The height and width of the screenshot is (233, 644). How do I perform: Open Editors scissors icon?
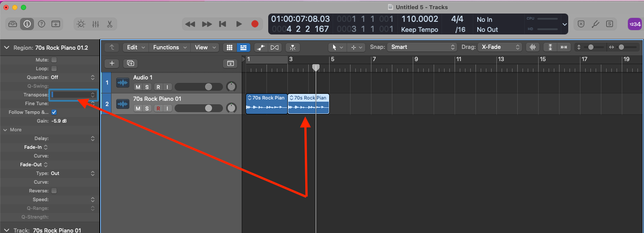(x=110, y=24)
